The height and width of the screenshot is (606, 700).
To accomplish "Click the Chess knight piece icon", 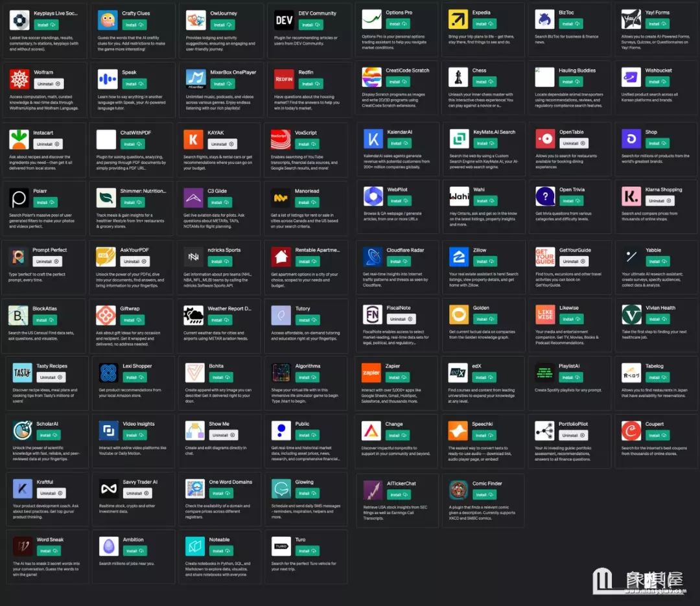I will coord(458,77).
